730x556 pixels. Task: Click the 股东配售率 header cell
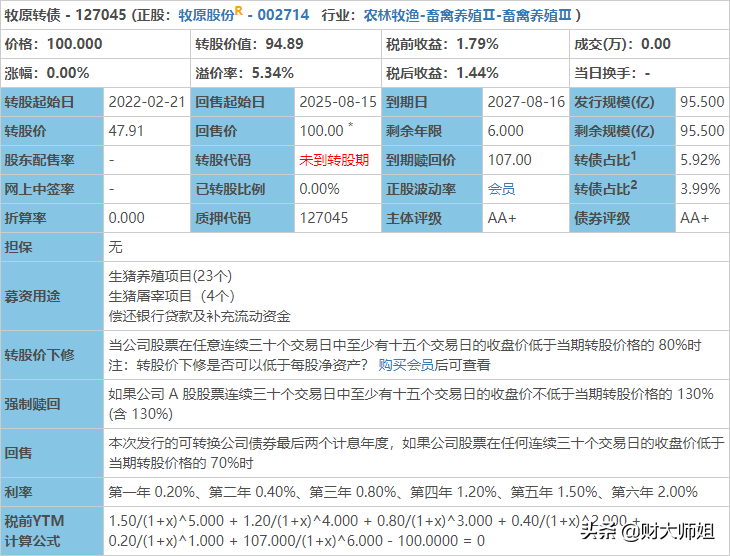pos(52,160)
